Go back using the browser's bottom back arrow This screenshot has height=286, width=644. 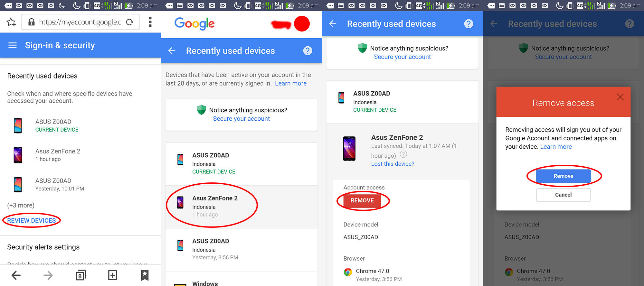tap(16, 275)
